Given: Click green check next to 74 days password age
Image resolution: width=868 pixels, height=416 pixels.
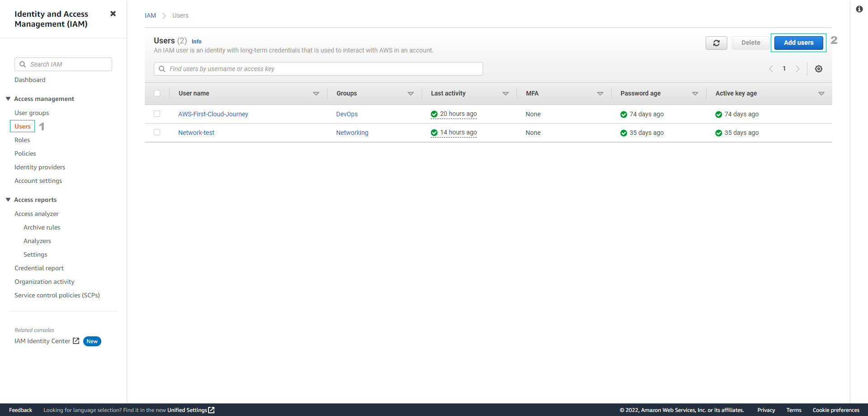Looking at the screenshot, I should pos(624,115).
